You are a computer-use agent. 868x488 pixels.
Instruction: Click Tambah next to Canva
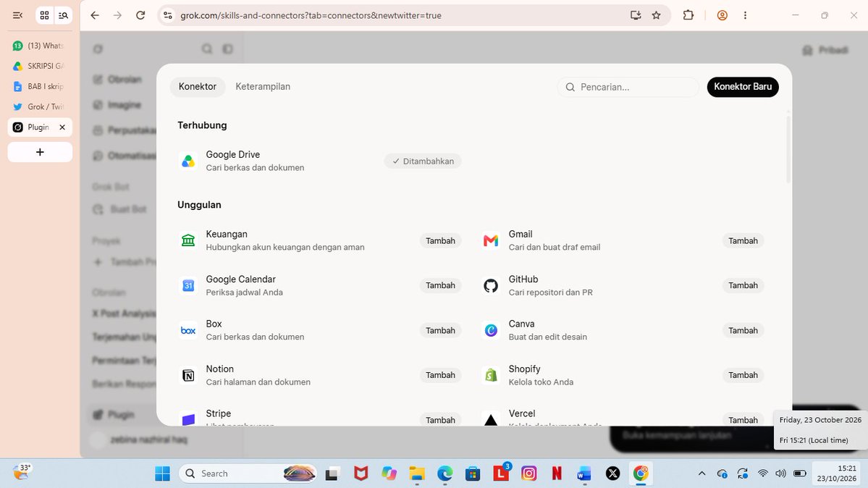click(743, 330)
